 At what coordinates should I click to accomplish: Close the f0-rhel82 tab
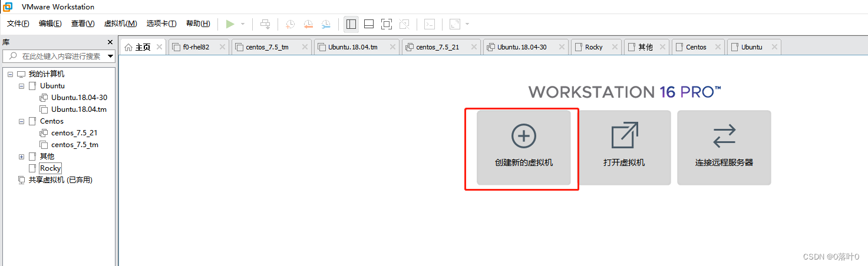(x=222, y=47)
